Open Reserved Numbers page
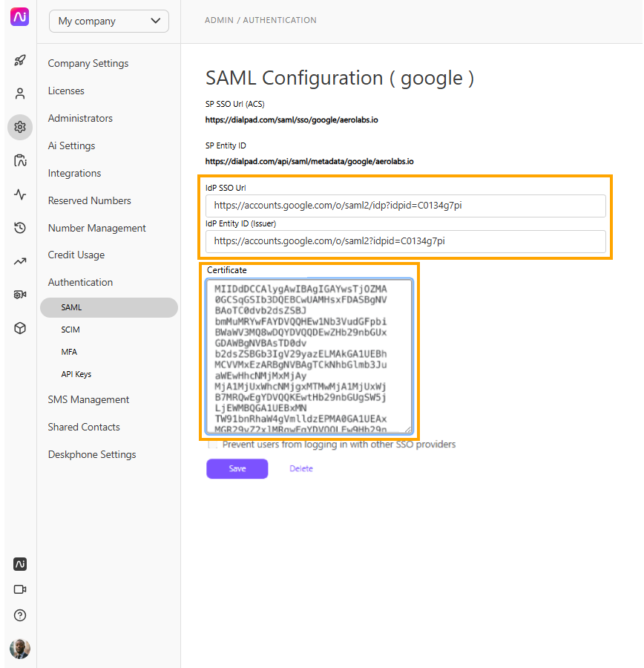 click(90, 200)
